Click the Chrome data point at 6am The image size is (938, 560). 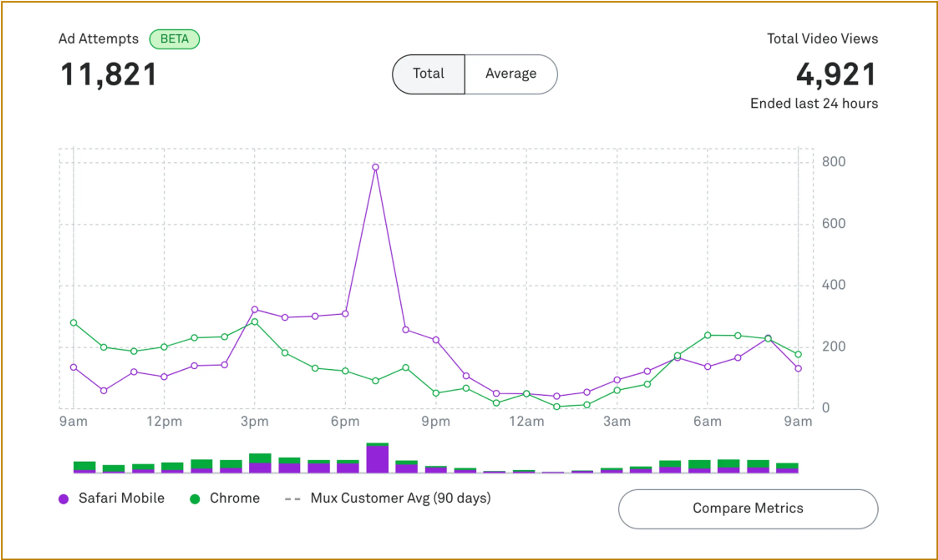[x=708, y=335]
